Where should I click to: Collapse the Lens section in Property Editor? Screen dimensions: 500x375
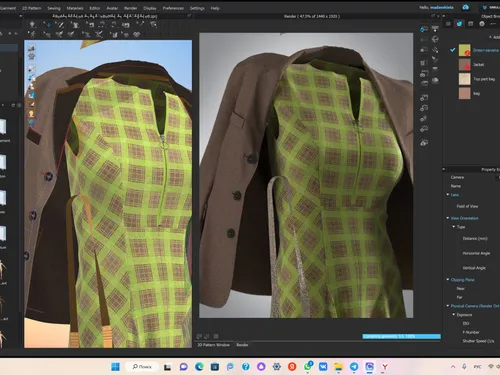[x=448, y=194]
